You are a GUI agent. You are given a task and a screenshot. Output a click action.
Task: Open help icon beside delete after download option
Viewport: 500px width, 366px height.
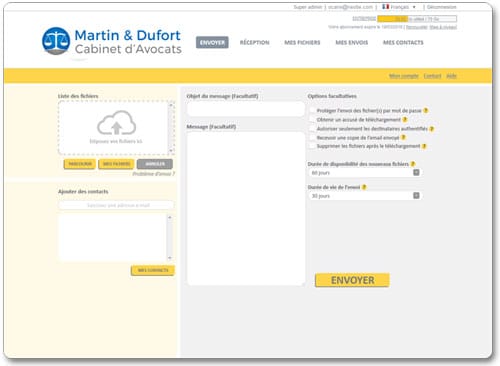424,146
